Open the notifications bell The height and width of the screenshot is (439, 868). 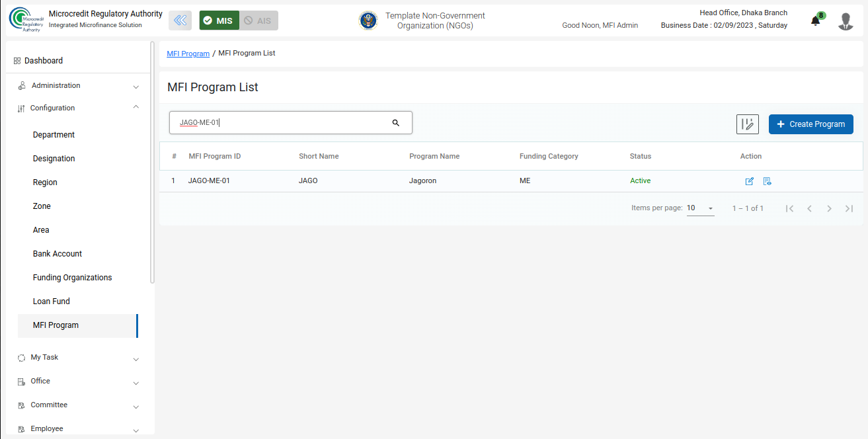816,20
